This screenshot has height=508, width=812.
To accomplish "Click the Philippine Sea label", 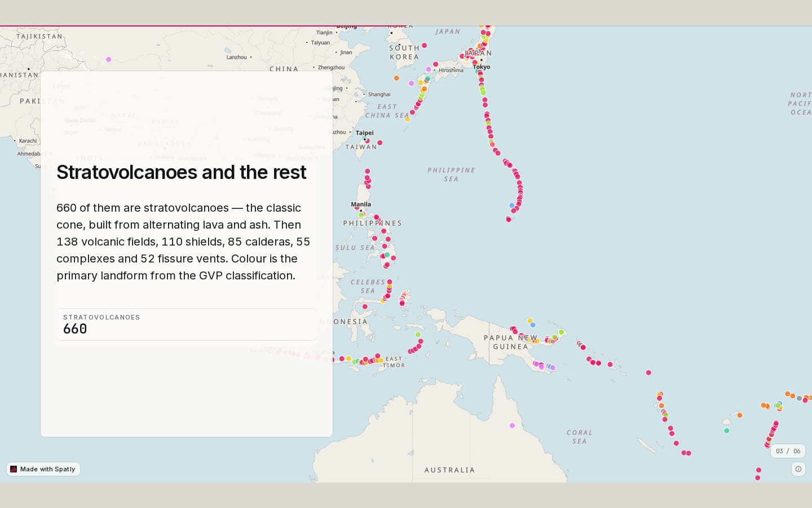I will tap(451, 174).
